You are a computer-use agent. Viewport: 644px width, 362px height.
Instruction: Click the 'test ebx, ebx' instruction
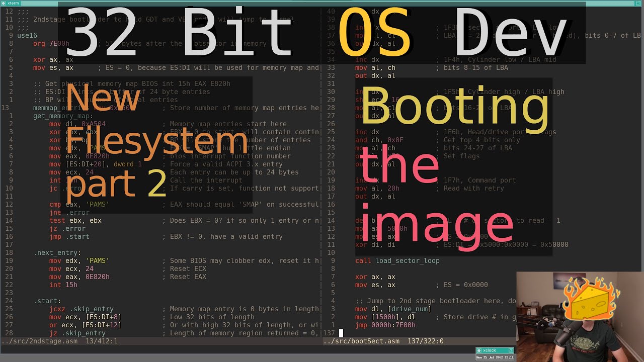pyautogui.click(x=75, y=220)
